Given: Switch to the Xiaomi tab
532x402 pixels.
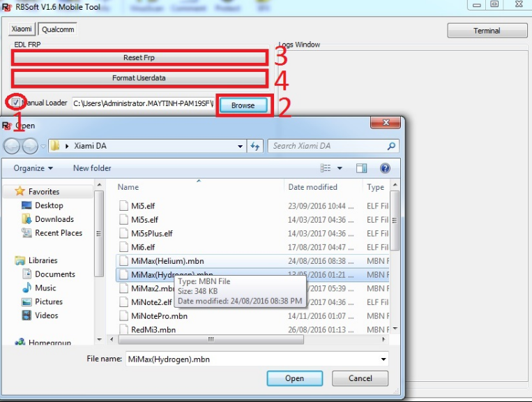Looking at the screenshot, I should click(x=22, y=29).
